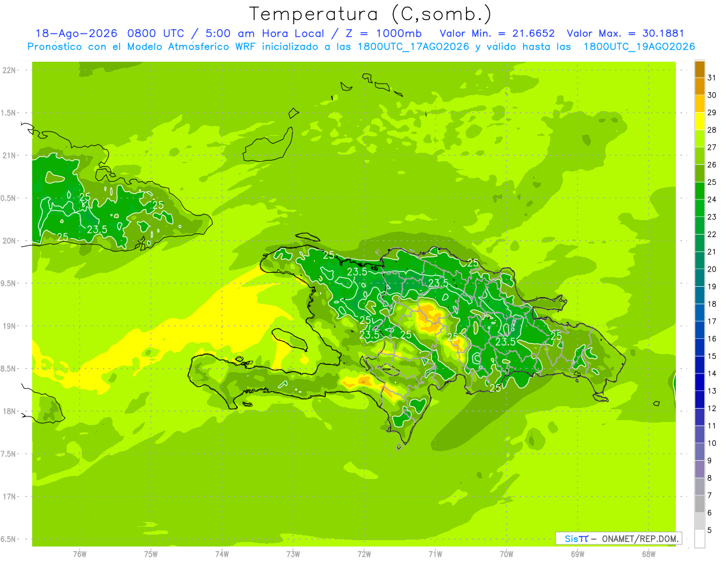Click the Temperatura (C,somb.) title
The width and height of the screenshot is (728, 562).
(371, 13)
